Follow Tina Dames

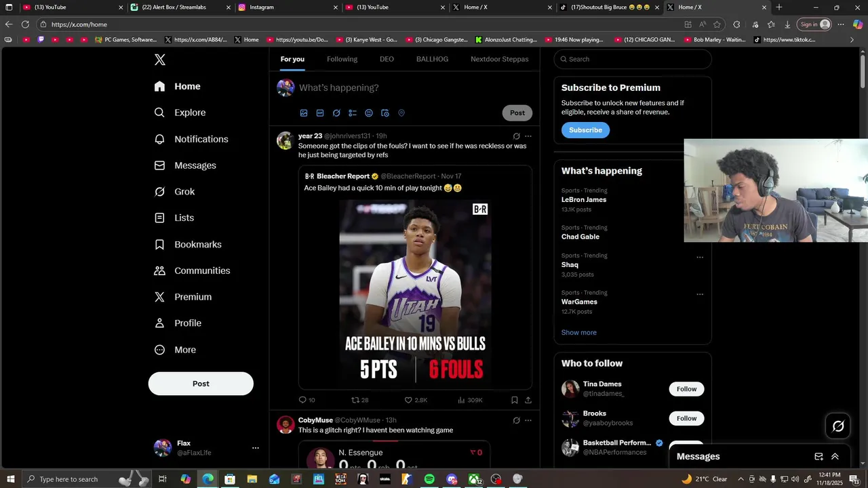click(686, 389)
